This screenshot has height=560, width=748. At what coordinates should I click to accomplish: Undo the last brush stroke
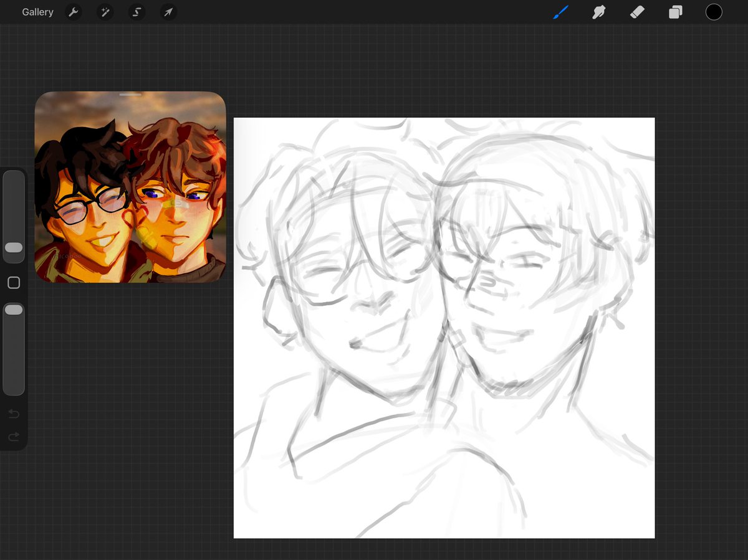(14, 413)
